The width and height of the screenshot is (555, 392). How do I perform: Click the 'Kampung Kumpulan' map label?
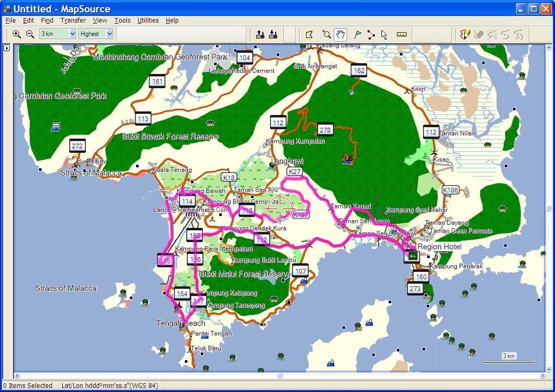(x=295, y=141)
